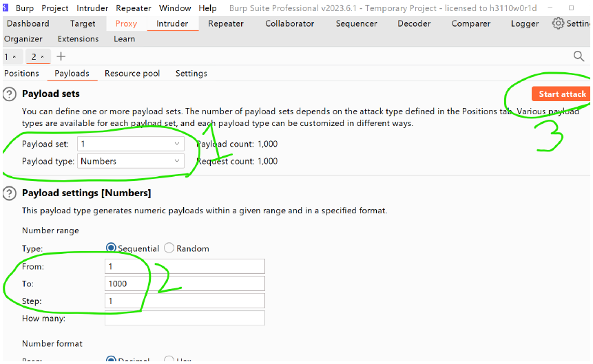Add a new Intruder tab with plus

pyautogui.click(x=61, y=56)
